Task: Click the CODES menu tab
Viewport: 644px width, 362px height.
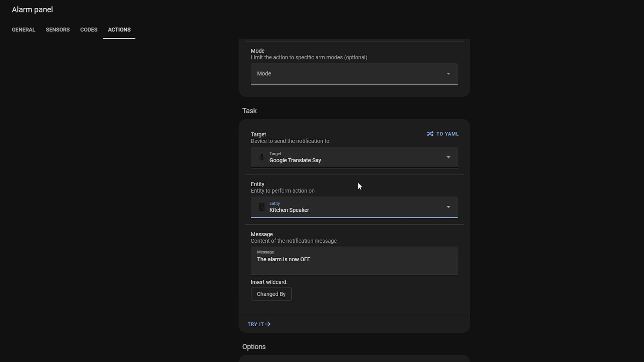Action: [x=89, y=30]
